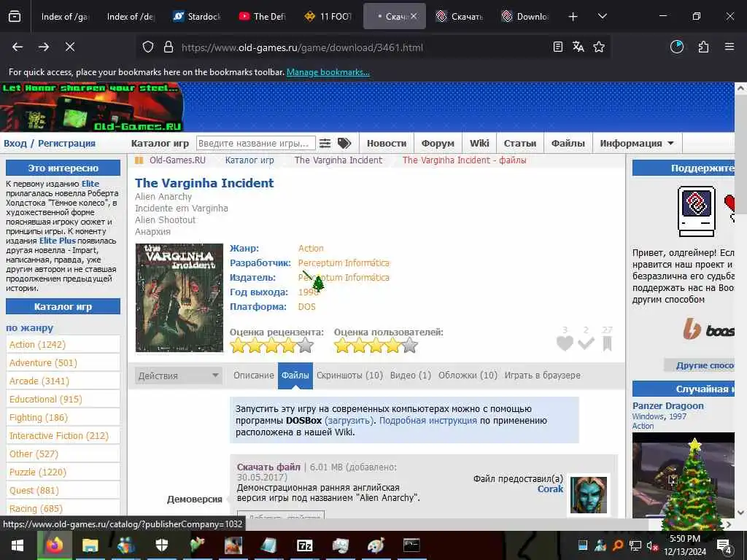The height and width of the screenshot is (560, 747).
Task: Open the Firefox View icon at tab bar left
Action: coord(15,16)
